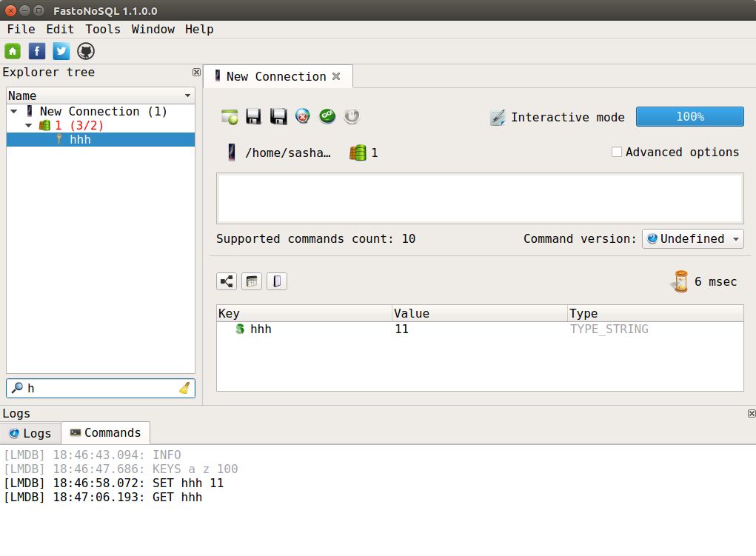Click the server icon beside /home/sasha path
This screenshot has width=756, height=556.
point(232,153)
